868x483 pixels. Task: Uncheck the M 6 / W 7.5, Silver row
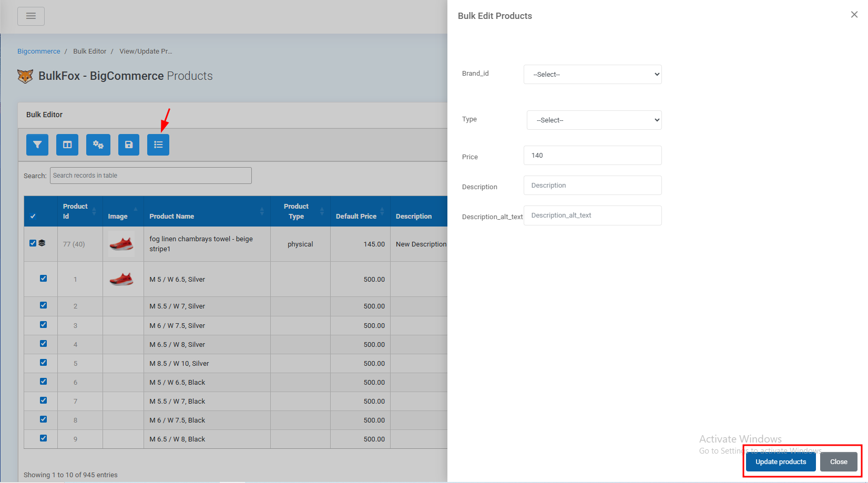[x=44, y=325]
